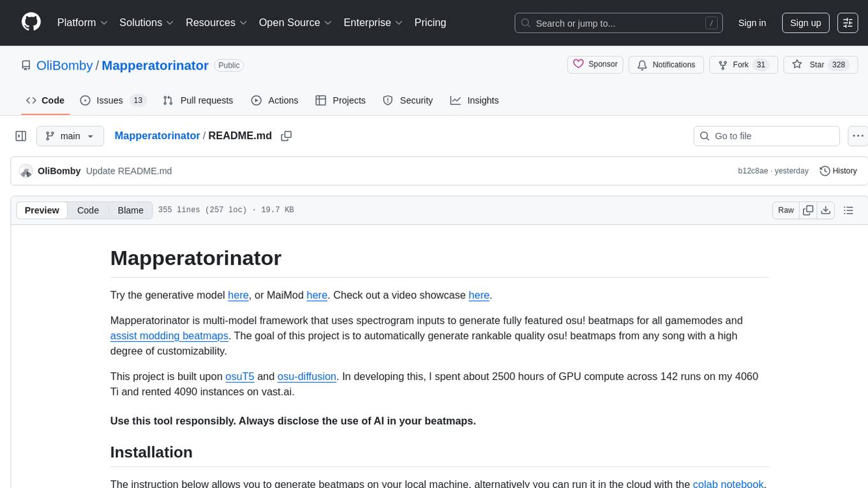Image resolution: width=868 pixels, height=488 pixels.
Task: Open the document outline icon
Action: pyautogui.click(x=848, y=210)
